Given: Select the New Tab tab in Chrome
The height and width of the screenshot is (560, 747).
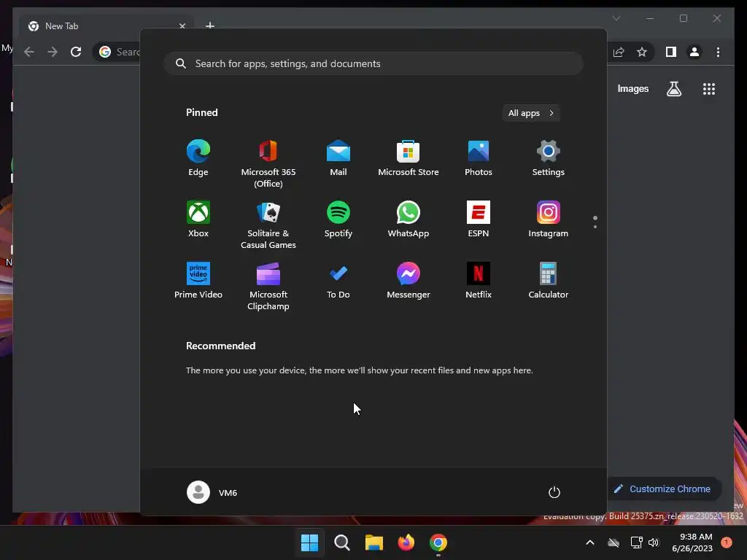Looking at the screenshot, I should coord(105,26).
